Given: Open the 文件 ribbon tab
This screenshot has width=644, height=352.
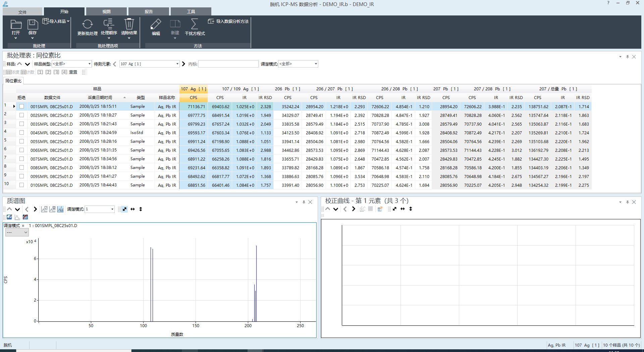Looking at the screenshot, I should coord(22,12).
